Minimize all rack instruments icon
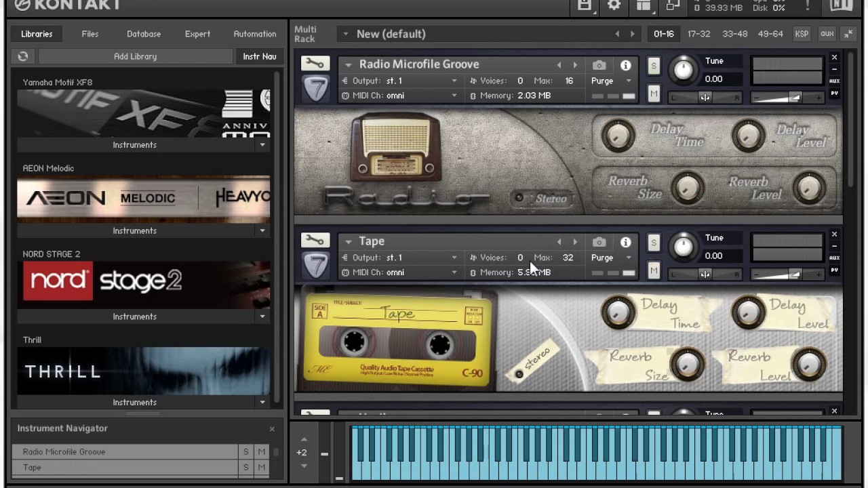868x488 pixels. (x=848, y=34)
